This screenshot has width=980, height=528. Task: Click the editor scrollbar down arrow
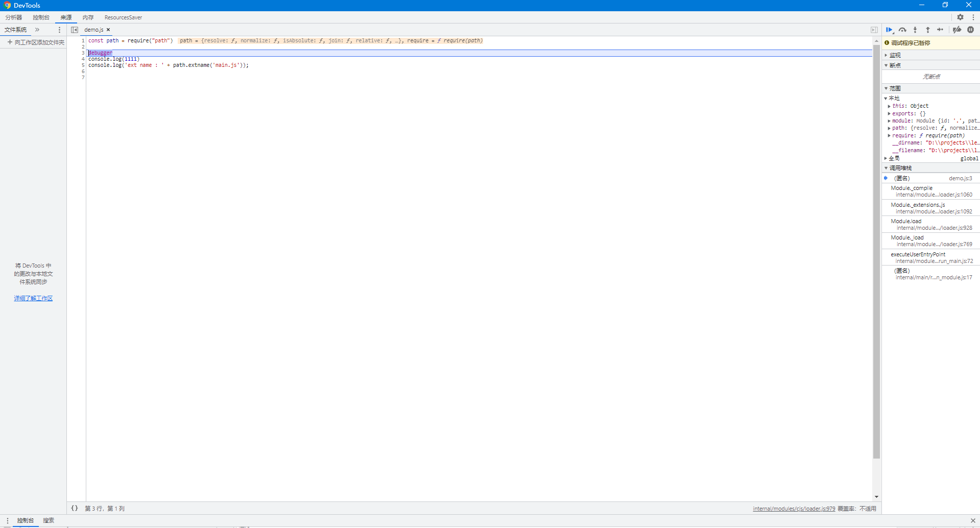click(x=876, y=497)
